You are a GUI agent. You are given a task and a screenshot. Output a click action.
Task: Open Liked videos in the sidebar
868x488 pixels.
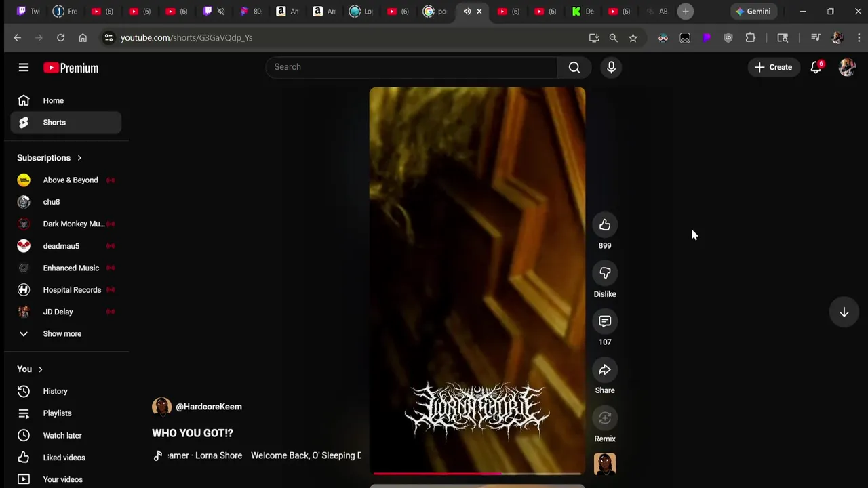(x=66, y=457)
